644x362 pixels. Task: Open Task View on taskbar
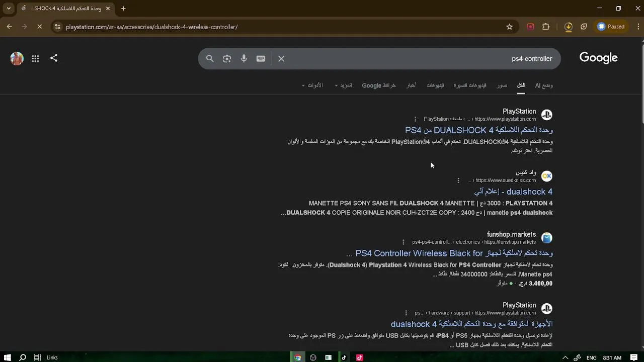(x=38, y=357)
